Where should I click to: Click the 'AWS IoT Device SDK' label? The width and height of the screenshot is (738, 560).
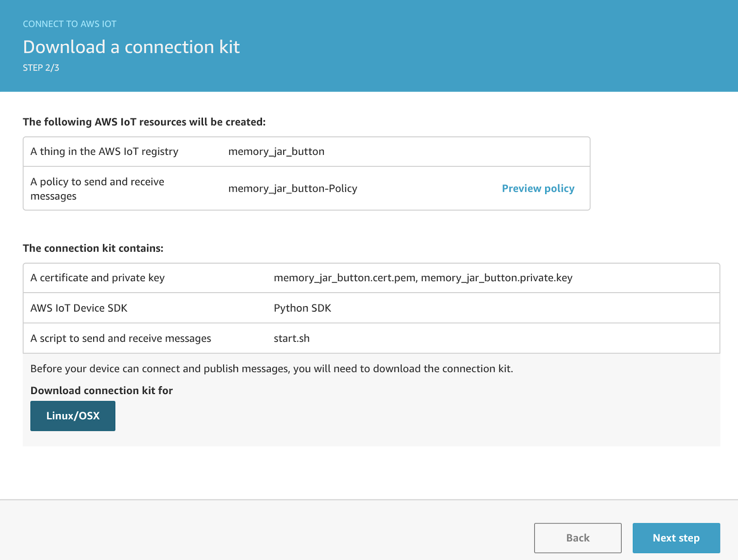79,308
